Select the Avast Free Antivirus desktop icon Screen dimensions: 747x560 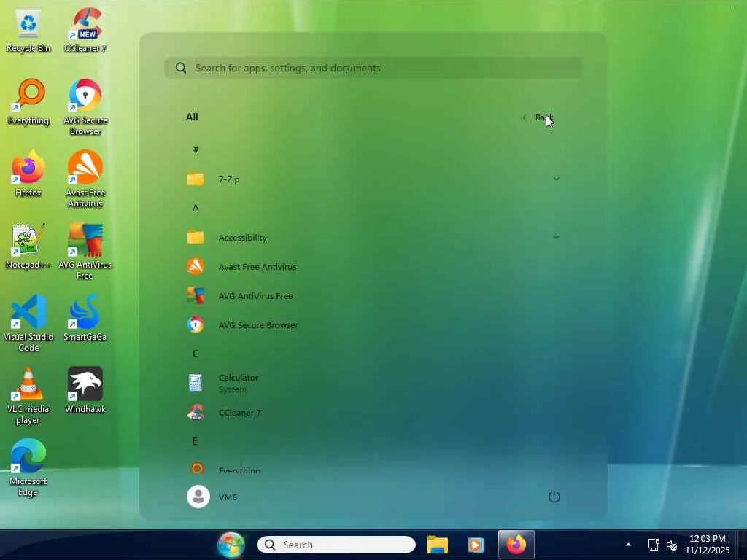85,179
